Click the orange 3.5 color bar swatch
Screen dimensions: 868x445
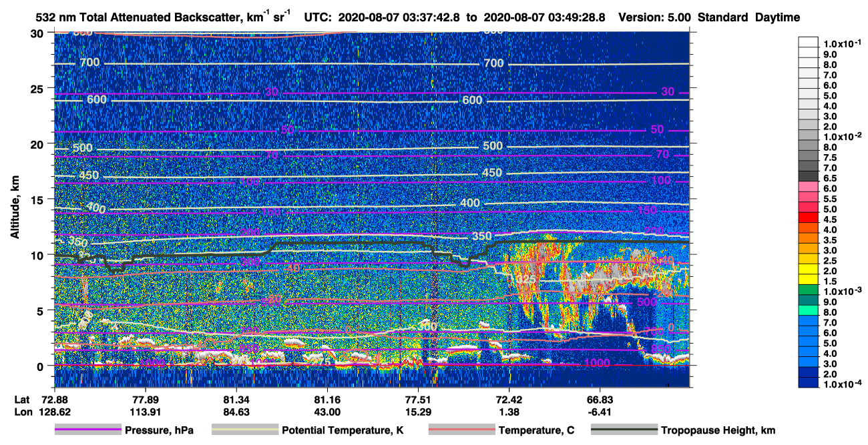click(809, 238)
